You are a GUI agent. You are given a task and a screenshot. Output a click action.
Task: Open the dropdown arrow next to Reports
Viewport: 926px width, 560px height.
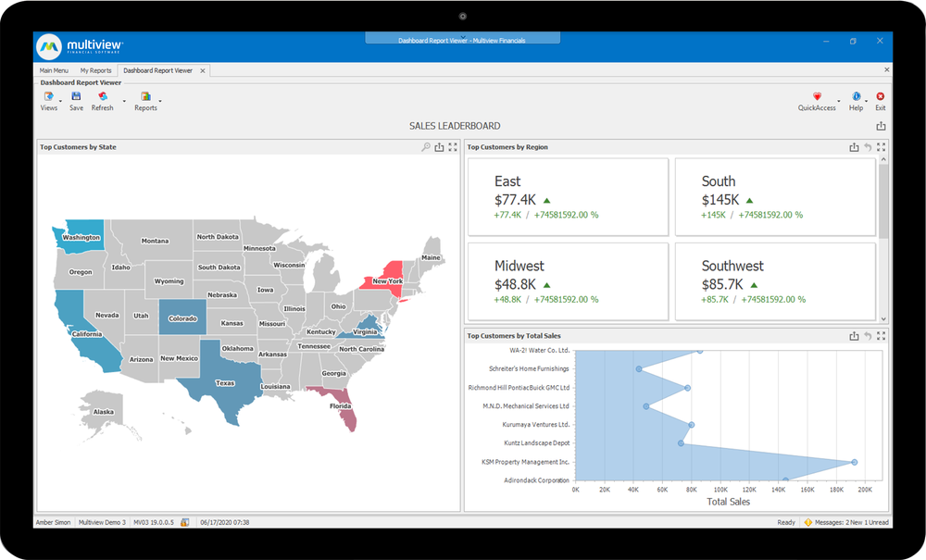[x=161, y=102]
